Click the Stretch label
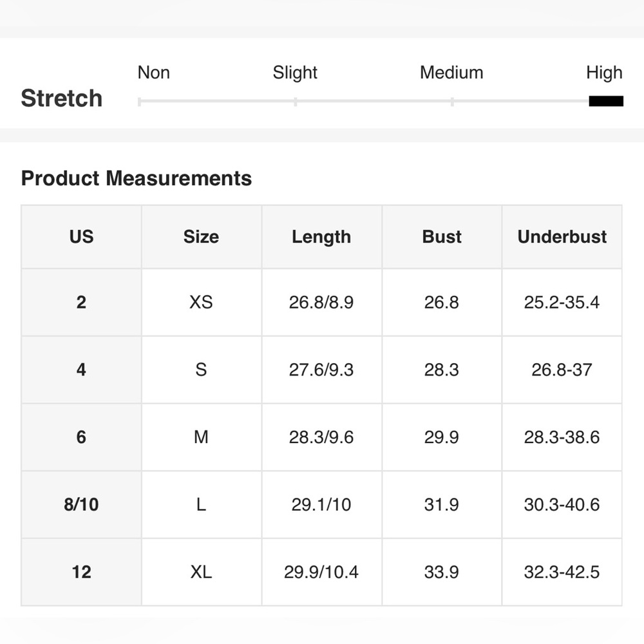This screenshot has height=644, width=644. click(62, 99)
